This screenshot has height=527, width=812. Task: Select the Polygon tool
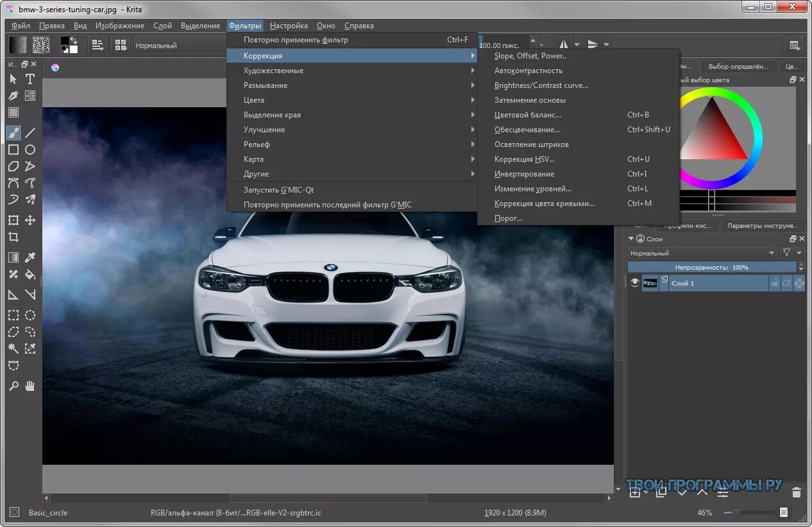pos(13,166)
